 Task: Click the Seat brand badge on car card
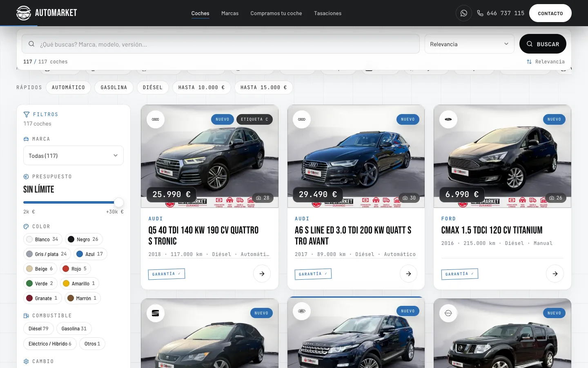156,313
